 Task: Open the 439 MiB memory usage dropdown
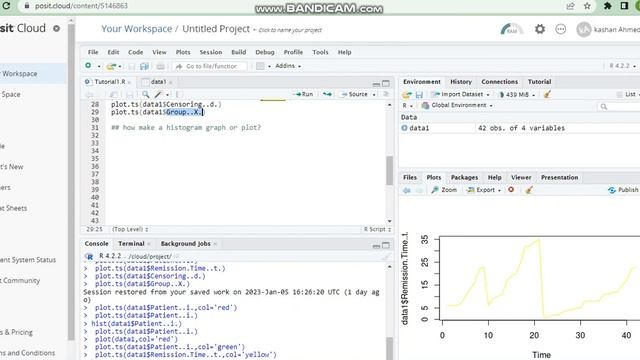click(x=517, y=94)
